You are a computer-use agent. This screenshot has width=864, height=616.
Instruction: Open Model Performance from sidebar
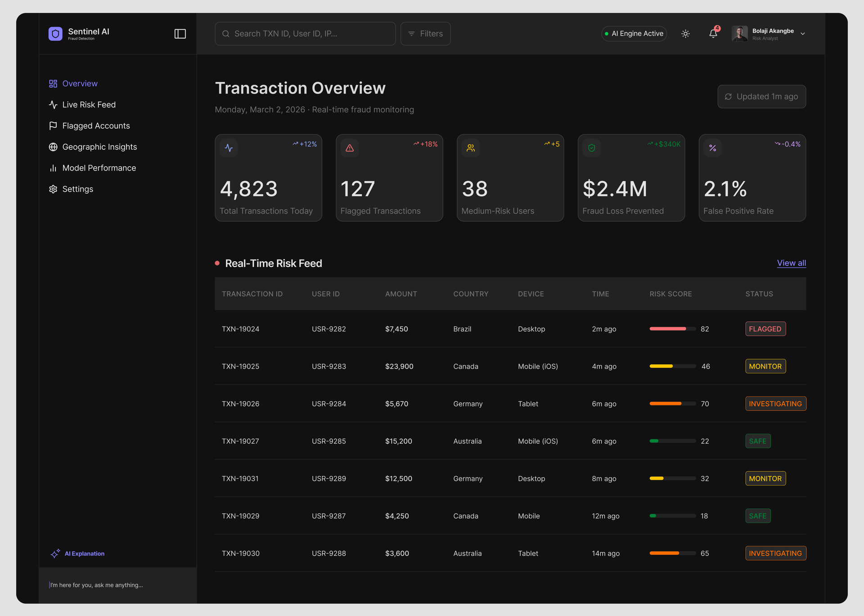(99, 168)
